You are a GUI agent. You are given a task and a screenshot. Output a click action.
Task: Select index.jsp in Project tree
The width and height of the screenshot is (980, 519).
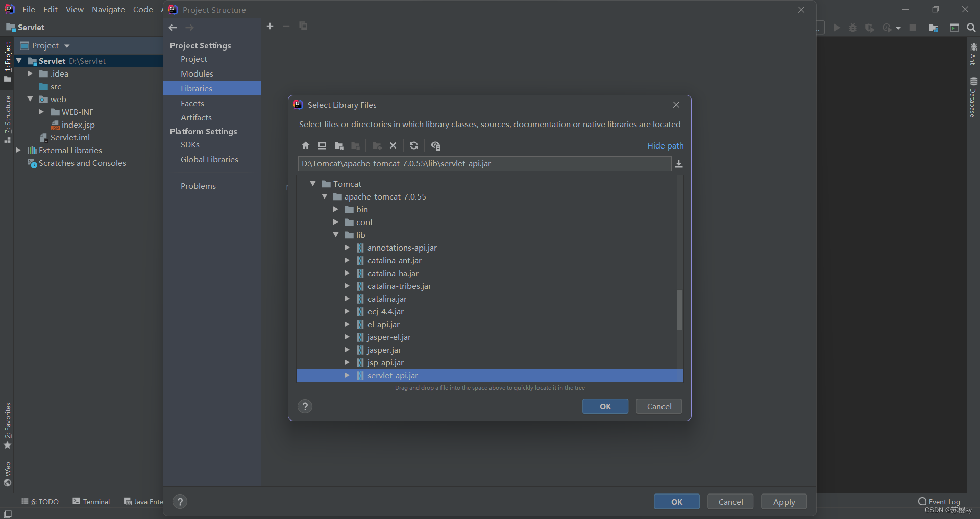pos(78,125)
